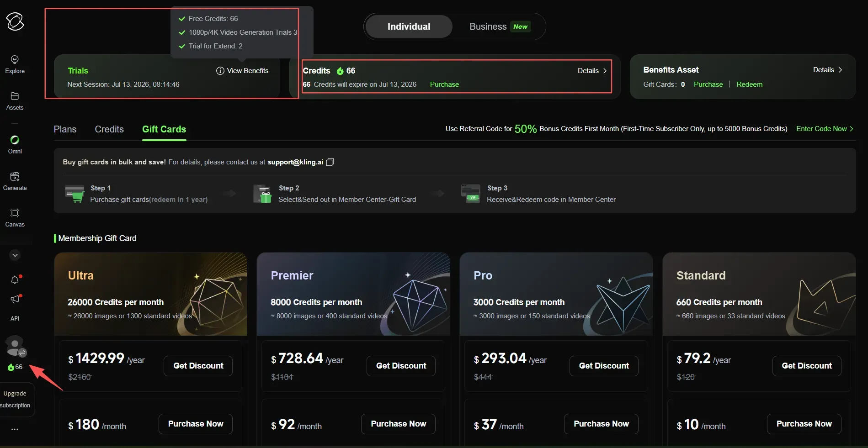
Task: Switch to the Business option
Action: click(x=488, y=26)
